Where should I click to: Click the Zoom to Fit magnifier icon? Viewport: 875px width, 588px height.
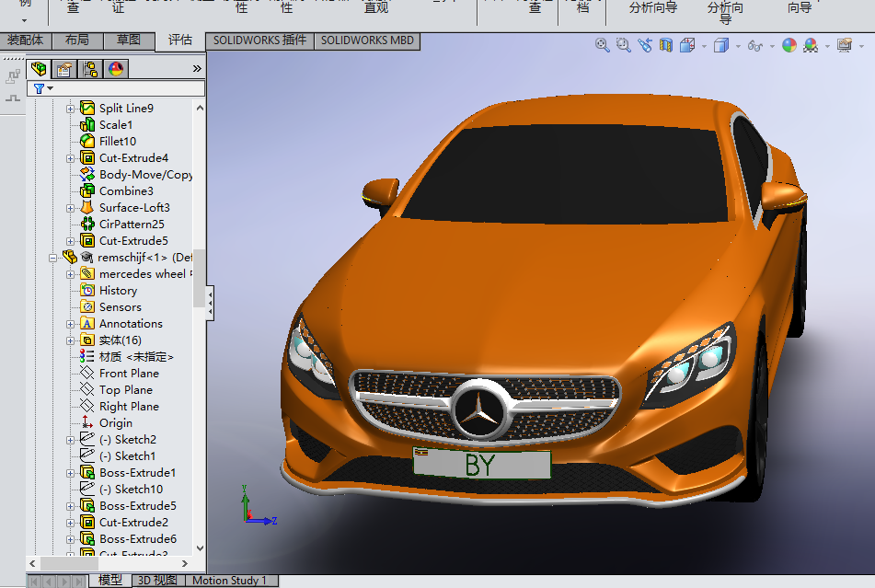[603, 44]
